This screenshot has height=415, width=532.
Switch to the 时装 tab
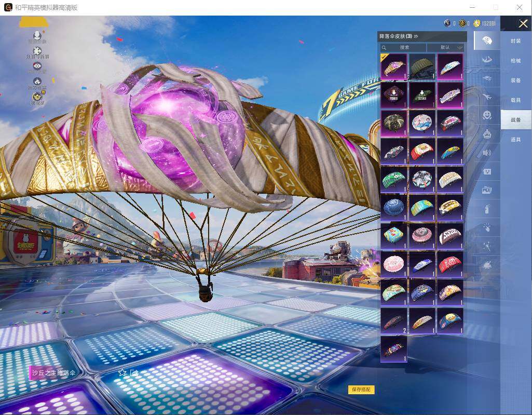[x=515, y=41]
